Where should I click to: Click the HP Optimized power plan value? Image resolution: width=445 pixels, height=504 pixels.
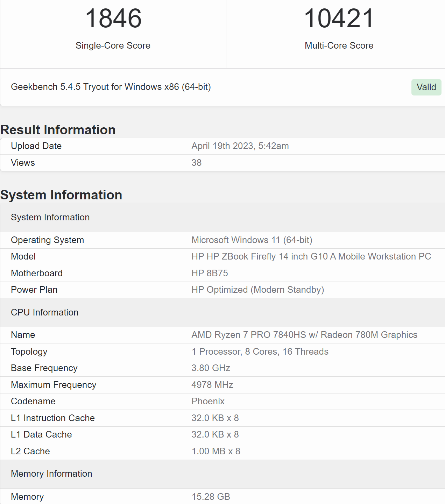(257, 290)
